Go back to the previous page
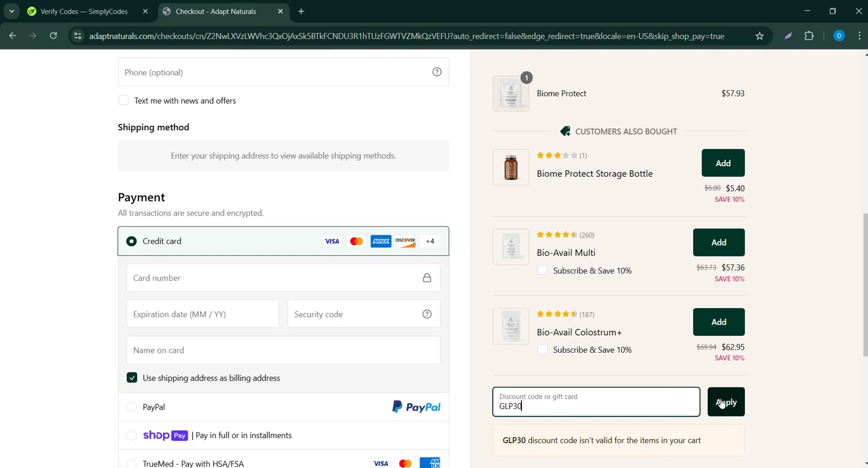Viewport: 868px width, 468px height. point(13,36)
